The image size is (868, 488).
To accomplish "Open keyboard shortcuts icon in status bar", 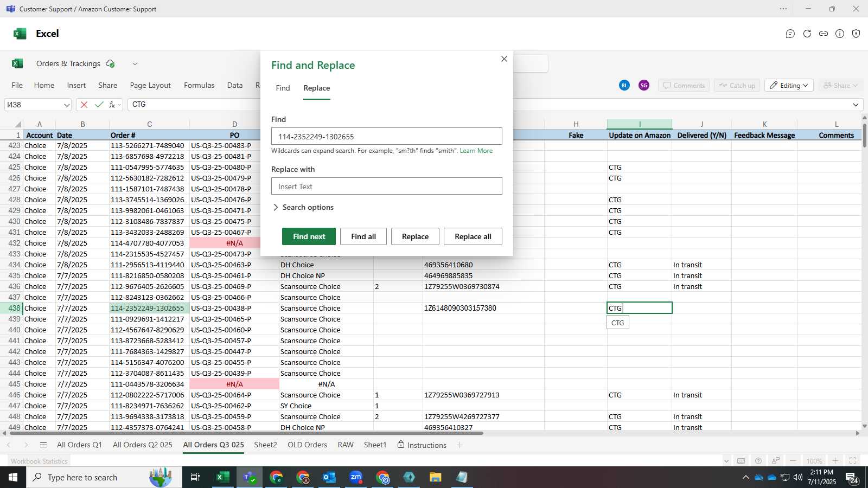I will 741,461.
